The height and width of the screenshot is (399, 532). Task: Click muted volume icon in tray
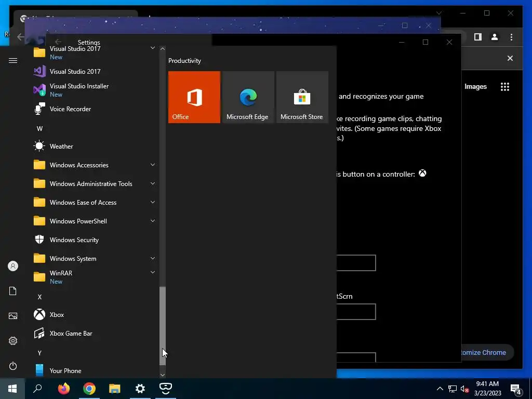pos(464,389)
